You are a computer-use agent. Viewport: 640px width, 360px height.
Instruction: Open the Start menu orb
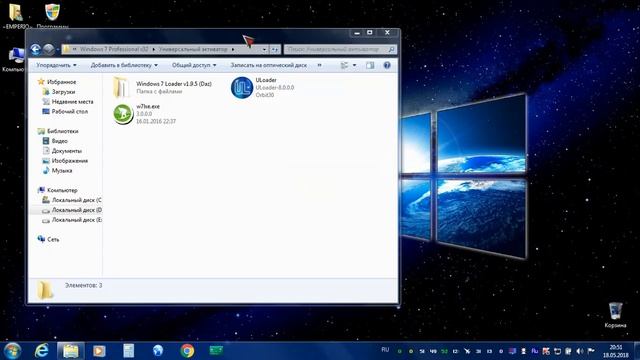click(x=12, y=351)
